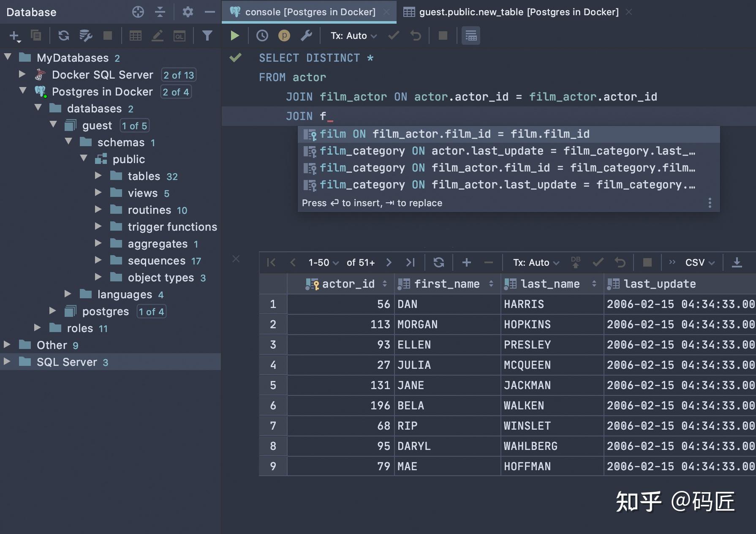Collapse the Postgres in Docker connection

click(x=23, y=92)
